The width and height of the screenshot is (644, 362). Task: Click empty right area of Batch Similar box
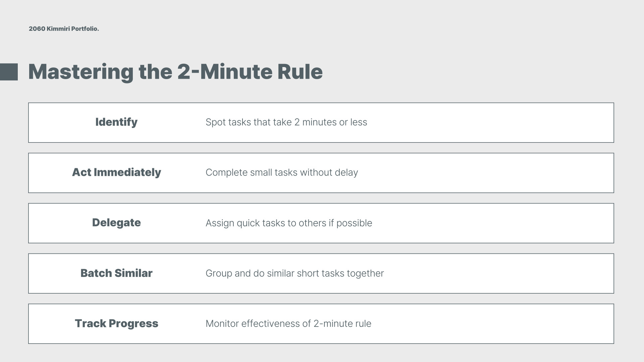point(500,274)
